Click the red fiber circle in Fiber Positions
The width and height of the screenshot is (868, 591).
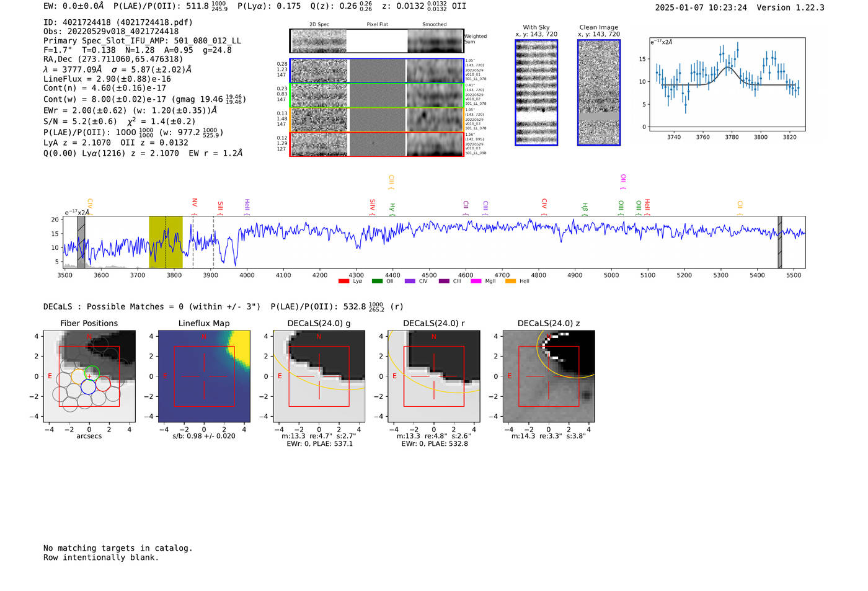103,383
